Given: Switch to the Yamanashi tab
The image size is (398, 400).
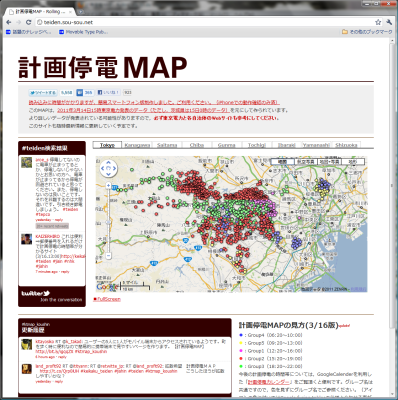Looking at the screenshot, I should pyautogui.click(x=316, y=145).
